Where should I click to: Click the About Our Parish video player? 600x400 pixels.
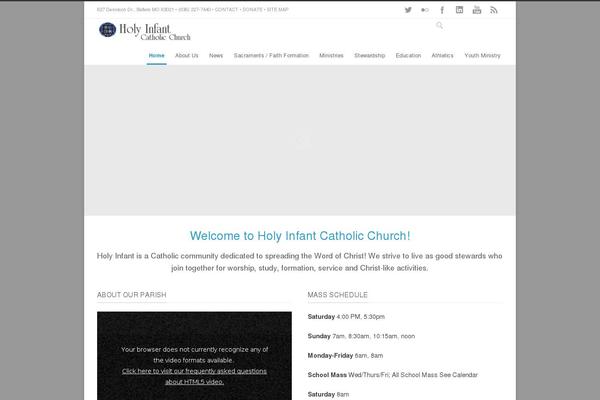194,356
